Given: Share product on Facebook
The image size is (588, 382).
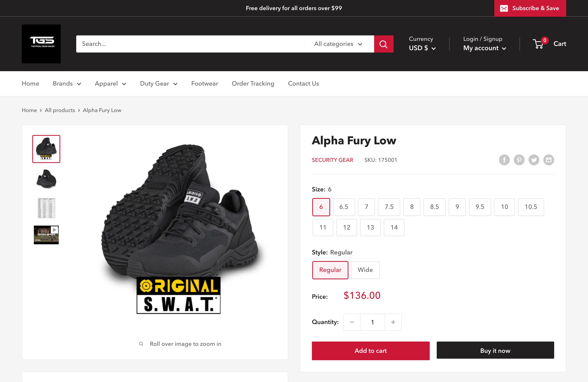Looking at the screenshot, I should click(x=504, y=160).
